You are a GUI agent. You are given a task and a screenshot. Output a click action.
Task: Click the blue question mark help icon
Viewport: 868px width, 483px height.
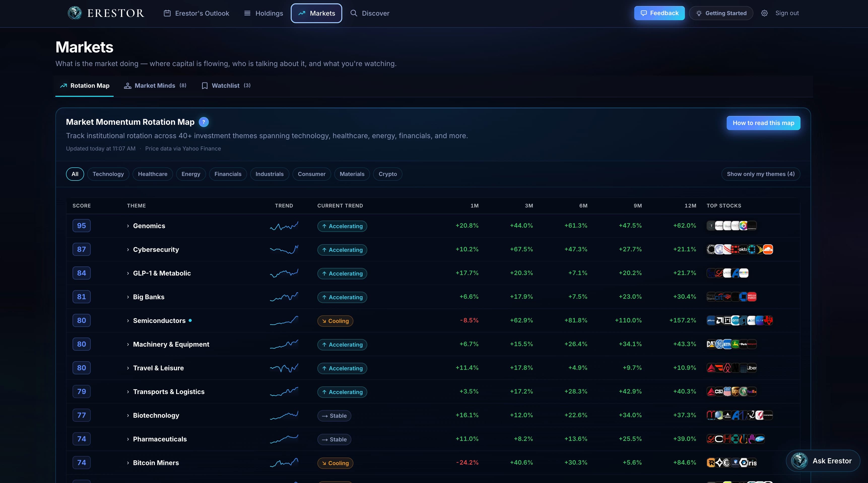pos(204,122)
